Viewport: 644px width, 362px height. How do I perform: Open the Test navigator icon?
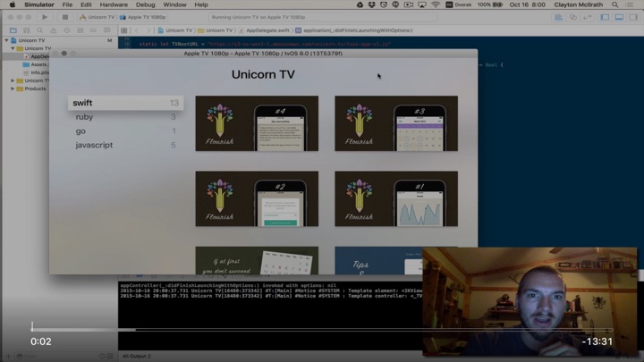point(66,30)
